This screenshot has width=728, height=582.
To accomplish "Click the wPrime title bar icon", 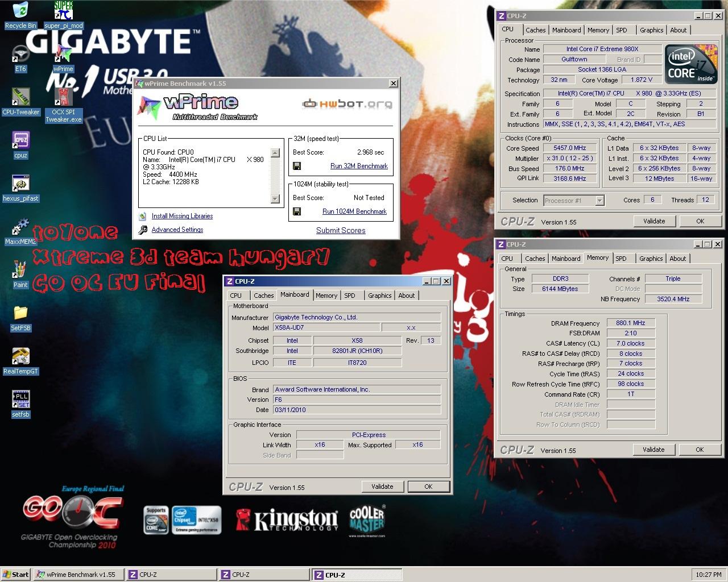I will pos(139,83).
